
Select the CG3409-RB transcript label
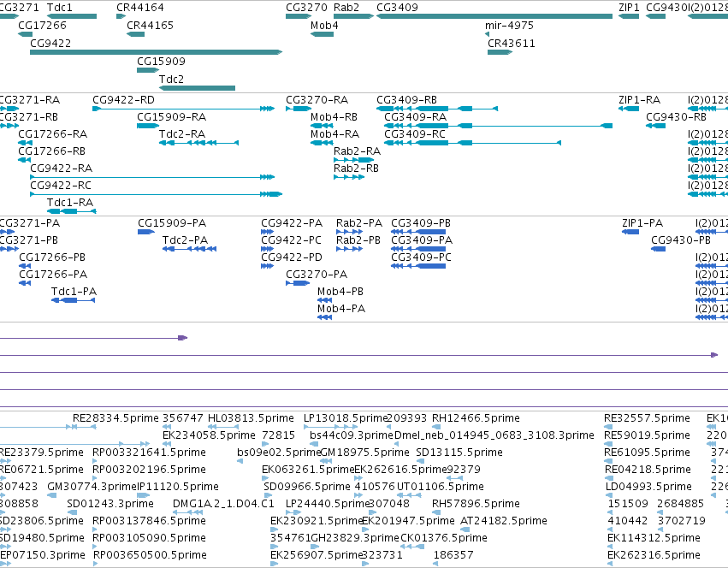[x=406, y=100]
